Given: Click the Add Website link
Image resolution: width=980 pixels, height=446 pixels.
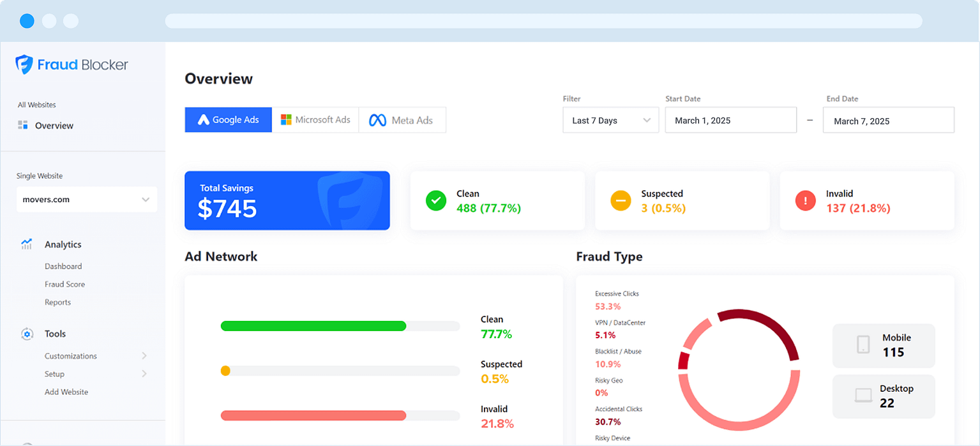Looking at the screenshot, I should click(66, 392).
